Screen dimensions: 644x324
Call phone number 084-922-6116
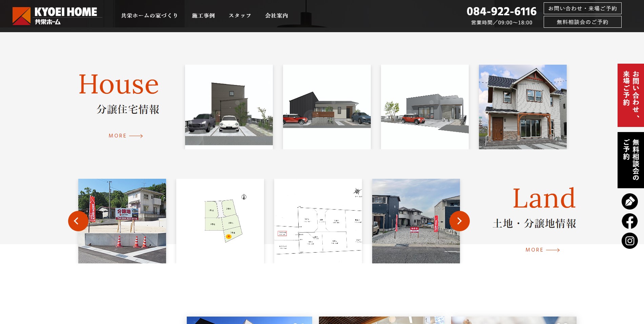(502, 12)
